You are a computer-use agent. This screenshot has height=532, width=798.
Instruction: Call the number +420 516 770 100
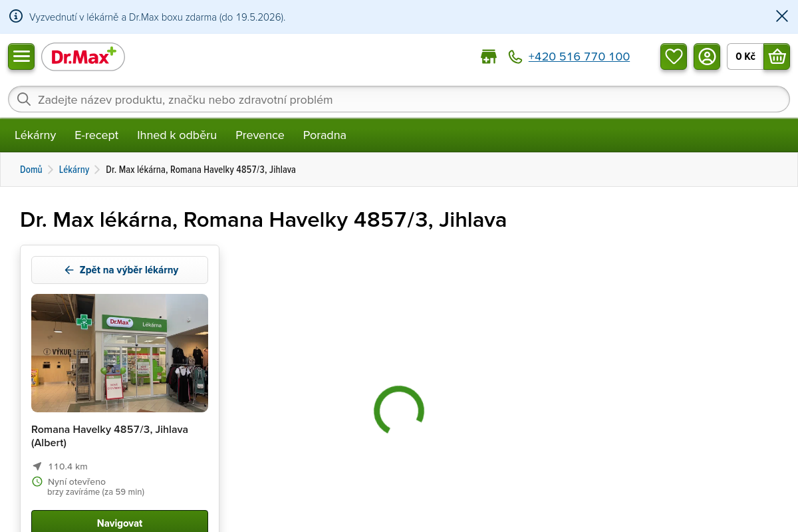579,57
